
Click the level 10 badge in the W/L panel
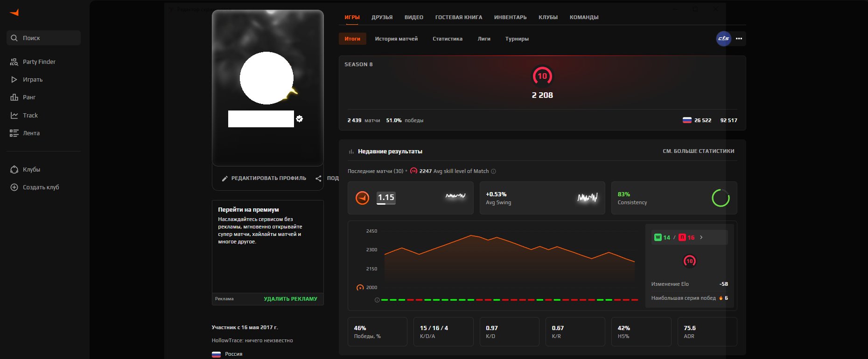(x=689, y=261)
